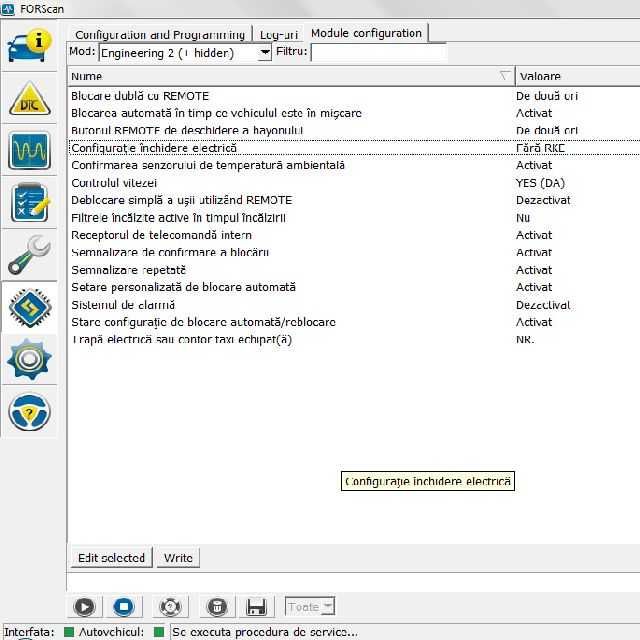Click value Fără RKE
The width and height of the screenshot is (640, 640).
pos(540,148)
